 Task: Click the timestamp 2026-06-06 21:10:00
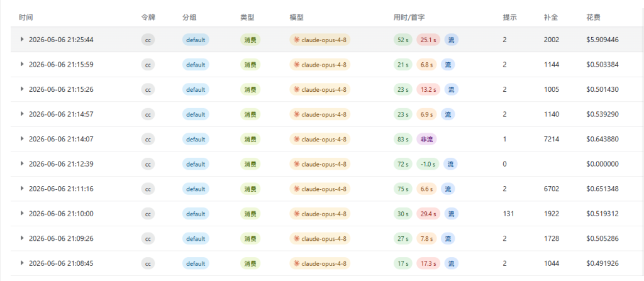(61, 214)
